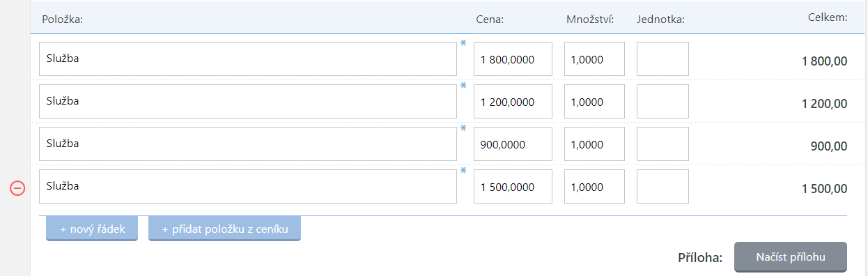Click the quantity field in the 900,00 row

[x=594, y=144]
